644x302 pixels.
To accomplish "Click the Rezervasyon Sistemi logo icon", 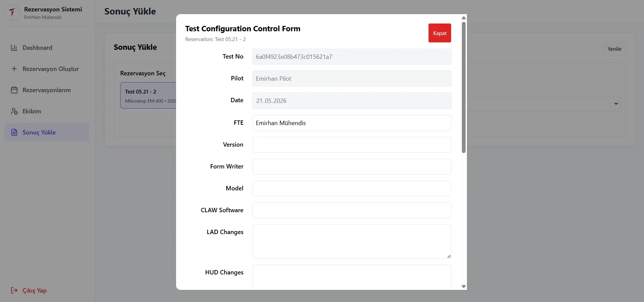I will tap(12, 13).
